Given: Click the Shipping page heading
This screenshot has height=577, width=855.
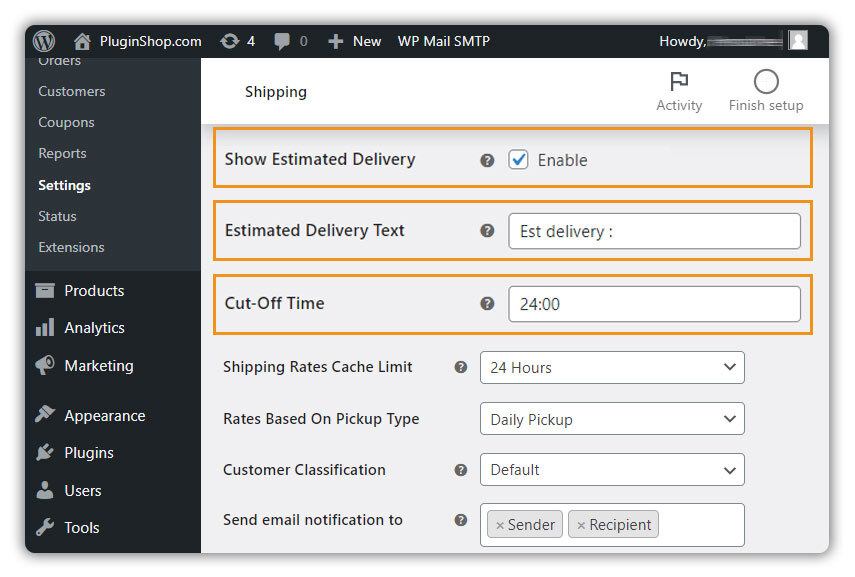Looking at the screenshot, I should 275,92.
